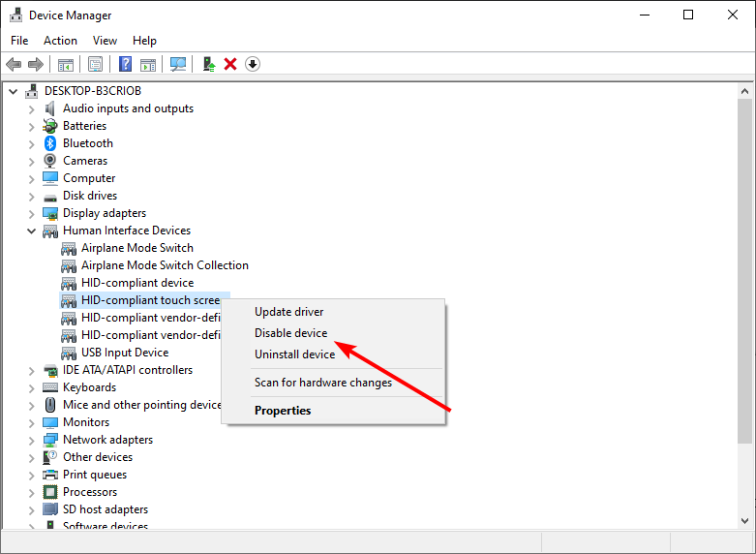The image size is (756, 554).
Task: Click the Display adapters icon
Action: pyautogui.click(x=50, y=213)
